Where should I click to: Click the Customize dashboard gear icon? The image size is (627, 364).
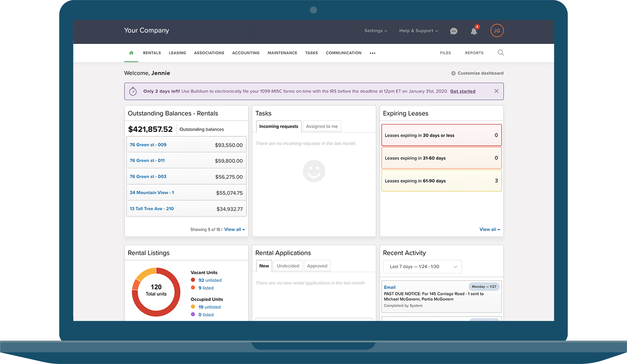[453, 73]
